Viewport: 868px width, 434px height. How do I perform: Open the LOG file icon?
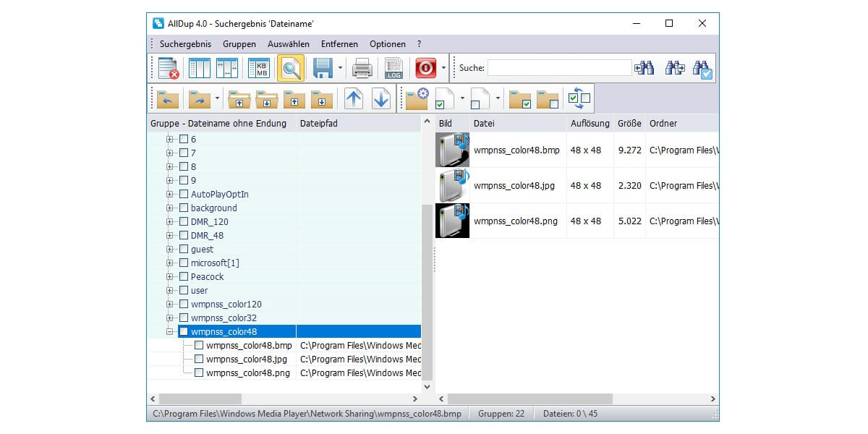tap(393, 68)
